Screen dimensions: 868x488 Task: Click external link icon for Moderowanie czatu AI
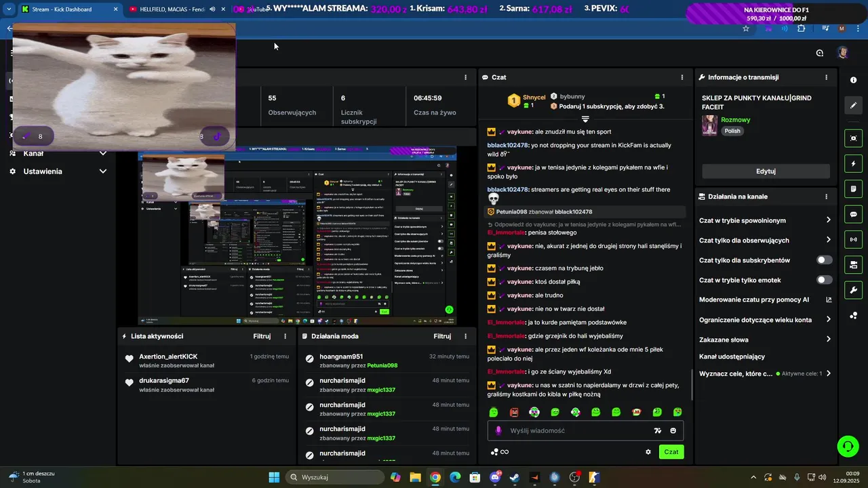click(x=829, y=300)
